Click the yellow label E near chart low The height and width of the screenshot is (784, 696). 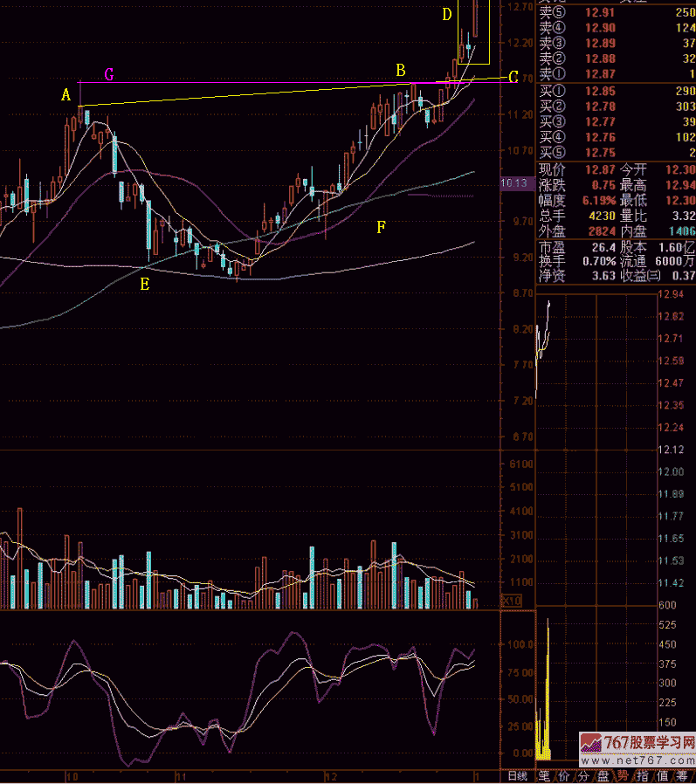pos(144,283)
